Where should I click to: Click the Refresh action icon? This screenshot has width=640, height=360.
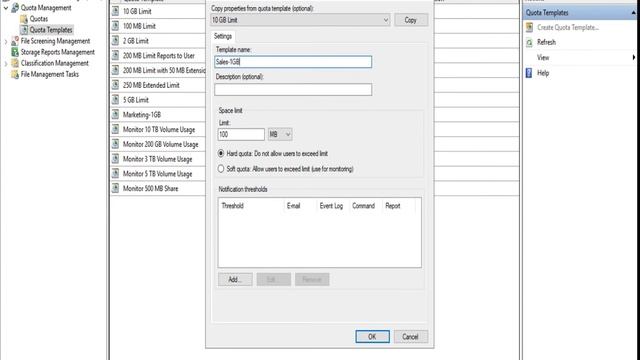click(529, 42)
